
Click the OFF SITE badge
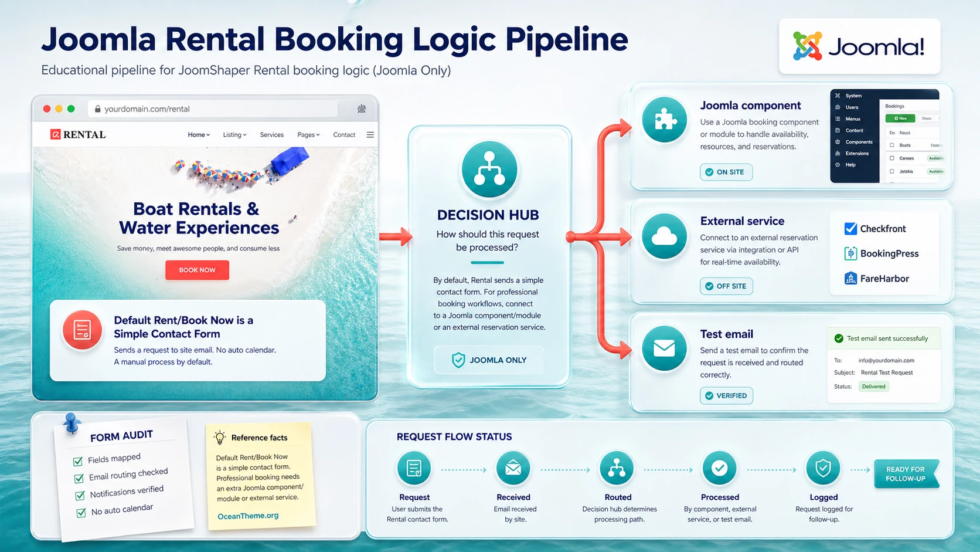point(726,286)
